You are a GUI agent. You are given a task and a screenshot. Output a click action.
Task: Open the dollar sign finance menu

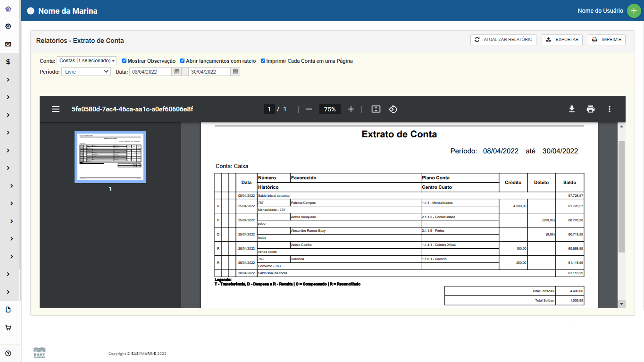point(8,62)
